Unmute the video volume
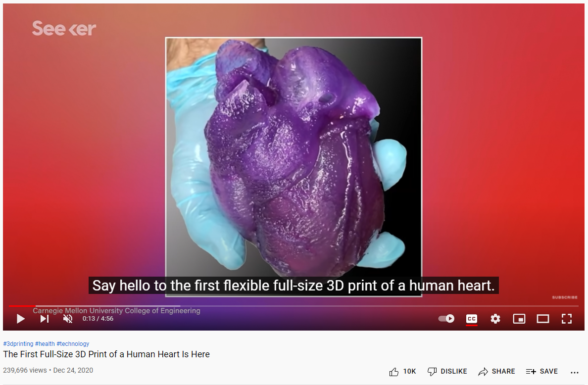The height and width of the screenshot is (385, 588). coord(67,319)
